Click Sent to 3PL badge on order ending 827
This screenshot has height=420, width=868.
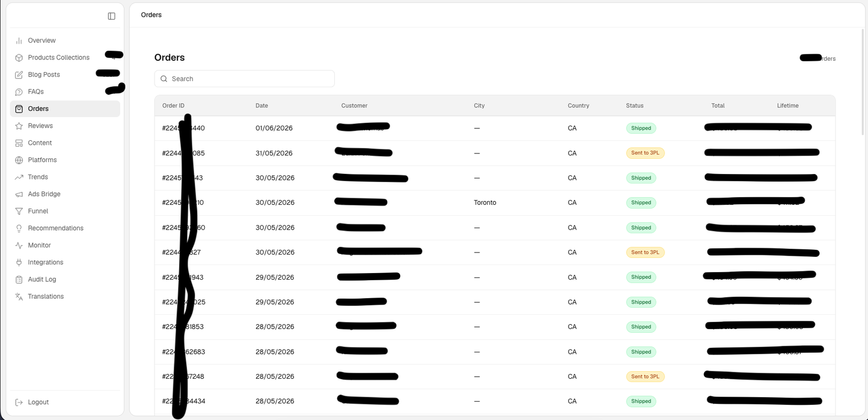645,253
